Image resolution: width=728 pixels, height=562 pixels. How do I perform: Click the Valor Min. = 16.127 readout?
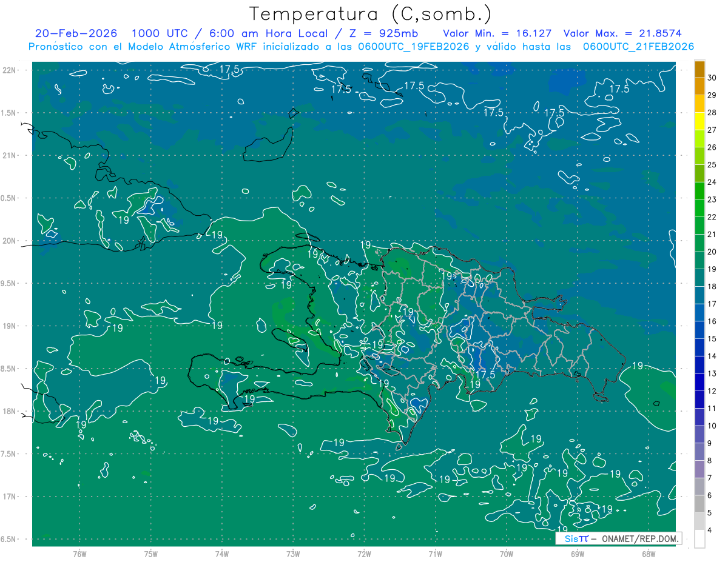point(497,33)
